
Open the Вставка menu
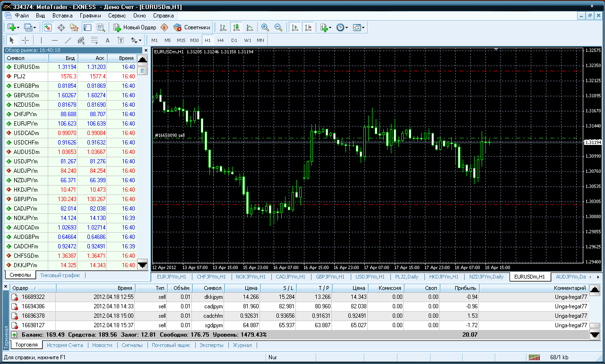pyautogui.click(x=62, y=15)
